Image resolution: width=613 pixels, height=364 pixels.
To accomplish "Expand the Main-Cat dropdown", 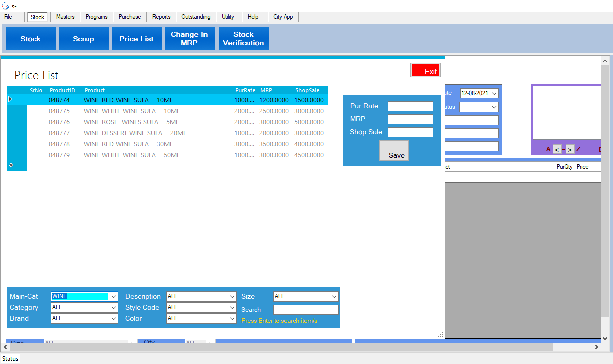I will 114,296.
